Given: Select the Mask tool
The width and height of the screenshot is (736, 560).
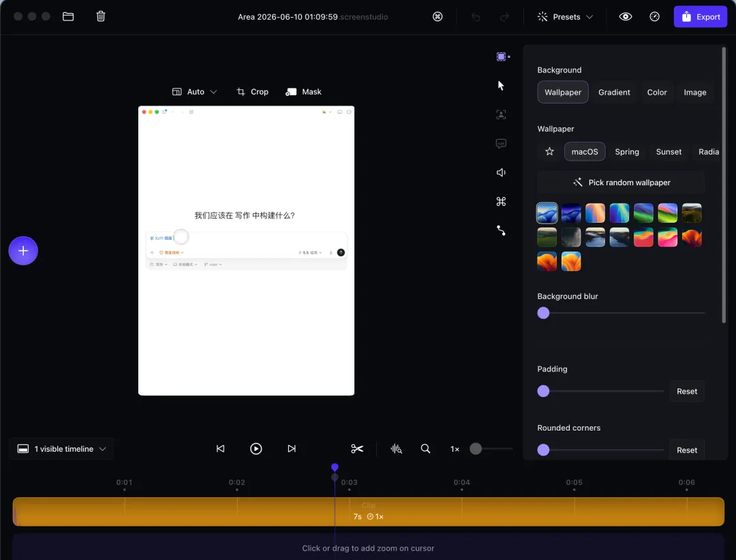Looking at the screenshot, I should 303,91.
